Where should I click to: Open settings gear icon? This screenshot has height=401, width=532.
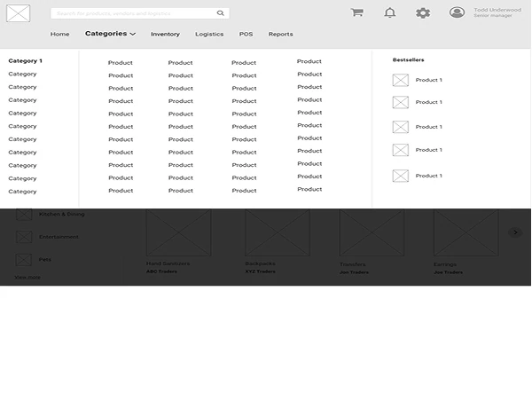click(423, 13)
